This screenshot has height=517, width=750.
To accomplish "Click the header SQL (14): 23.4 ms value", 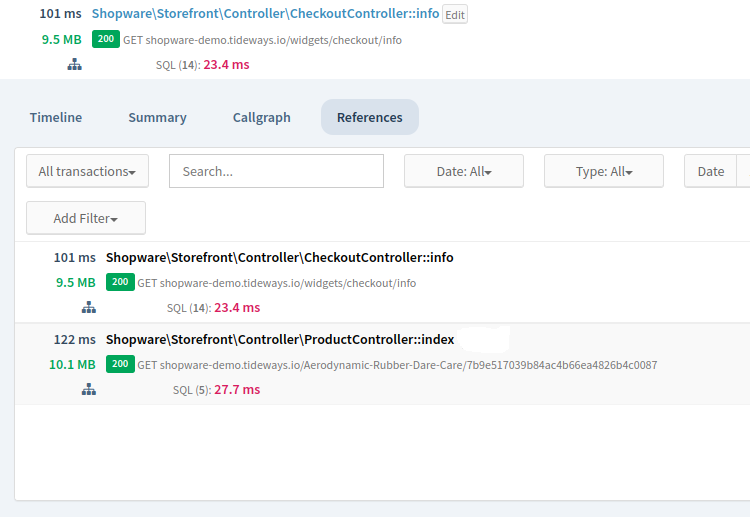I will (202, 65).
